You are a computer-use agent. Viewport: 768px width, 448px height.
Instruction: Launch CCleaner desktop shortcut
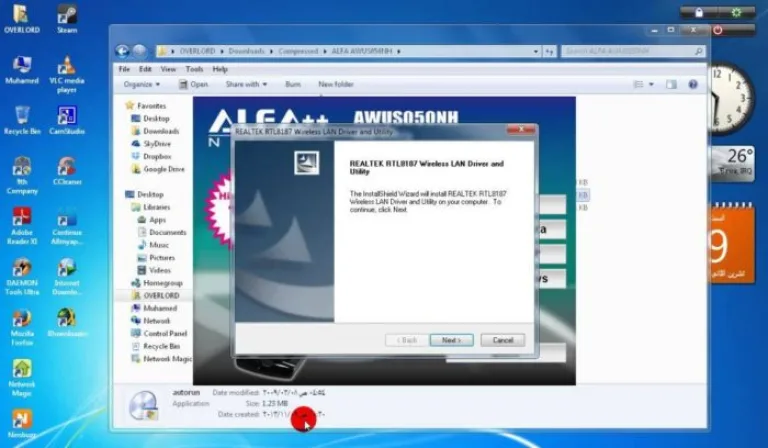(67, 170)
